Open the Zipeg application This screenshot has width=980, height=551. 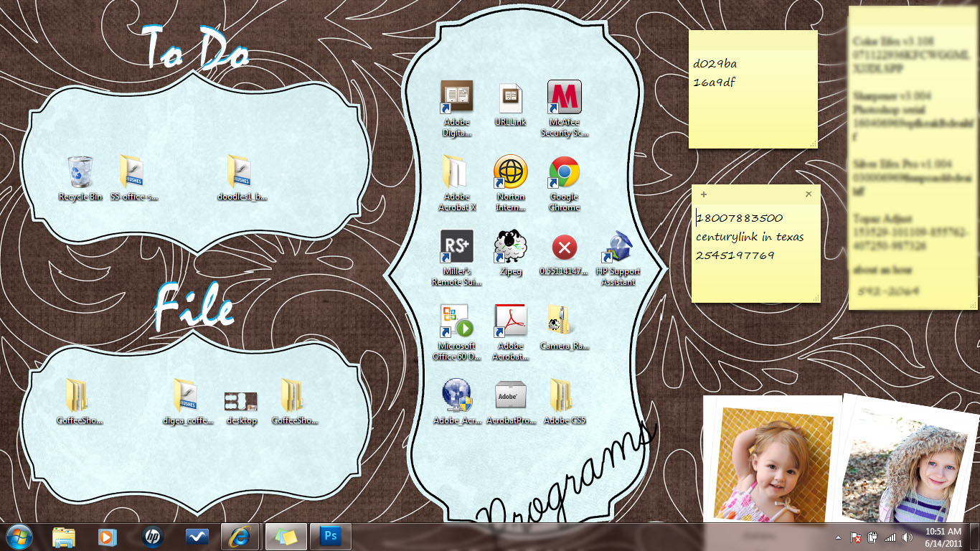510,248
